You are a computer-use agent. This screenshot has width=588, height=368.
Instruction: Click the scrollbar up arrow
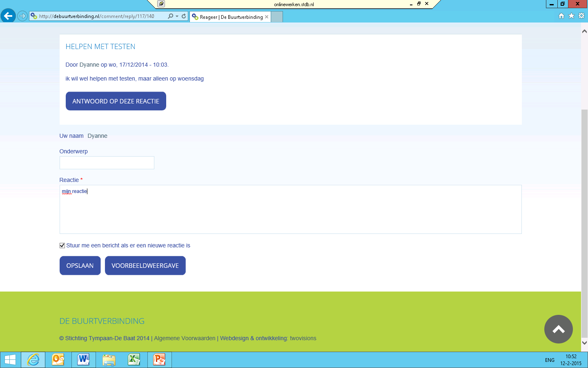click(584, 31)
